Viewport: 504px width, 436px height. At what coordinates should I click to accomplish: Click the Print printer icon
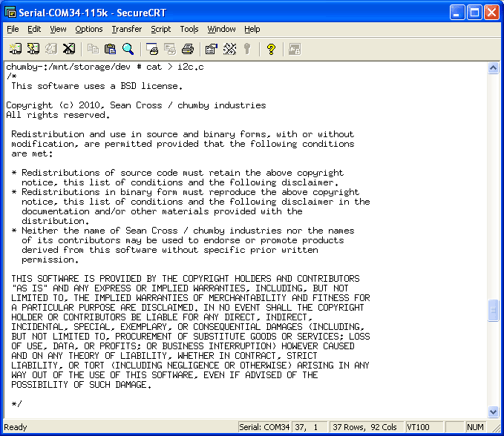click(x=188, y=49)
